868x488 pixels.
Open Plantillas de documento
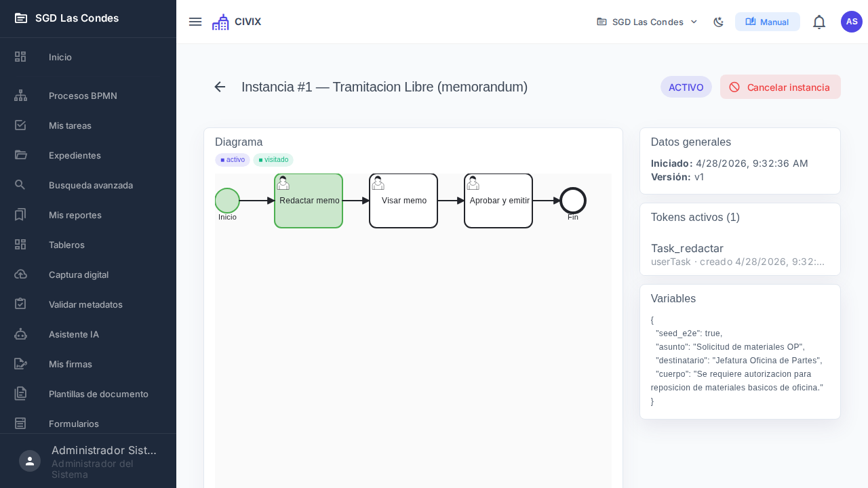88,394
